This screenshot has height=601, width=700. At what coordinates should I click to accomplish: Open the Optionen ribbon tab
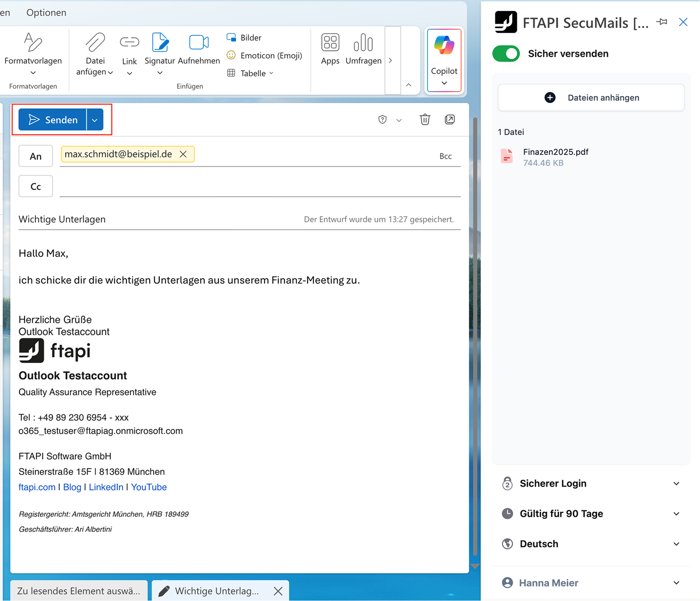46,12
